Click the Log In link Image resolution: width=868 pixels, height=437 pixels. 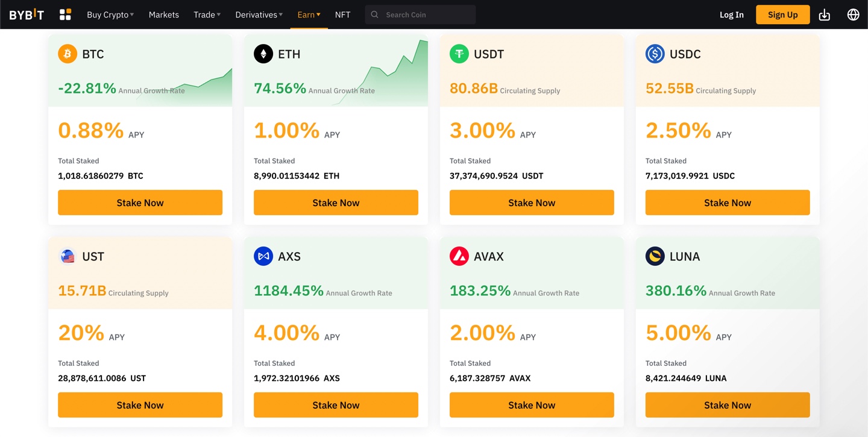tap(732, 14)
